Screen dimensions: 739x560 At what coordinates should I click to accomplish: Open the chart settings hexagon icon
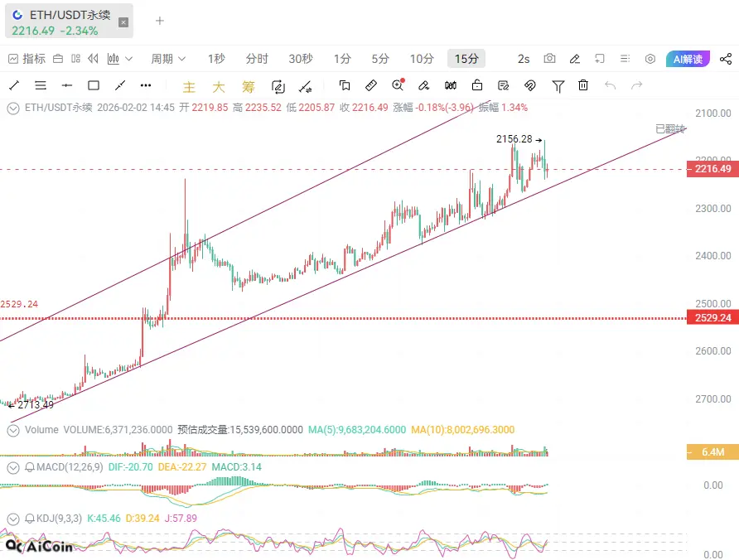650,59
